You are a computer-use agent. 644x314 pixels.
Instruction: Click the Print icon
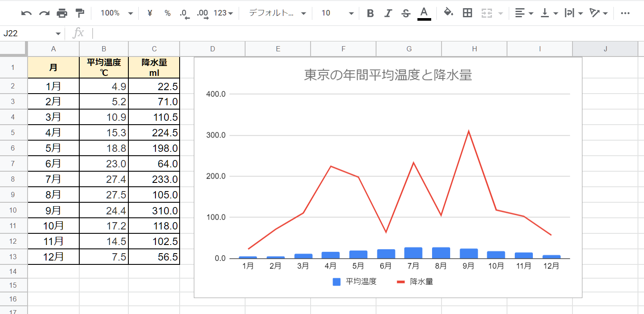(62, 13)
